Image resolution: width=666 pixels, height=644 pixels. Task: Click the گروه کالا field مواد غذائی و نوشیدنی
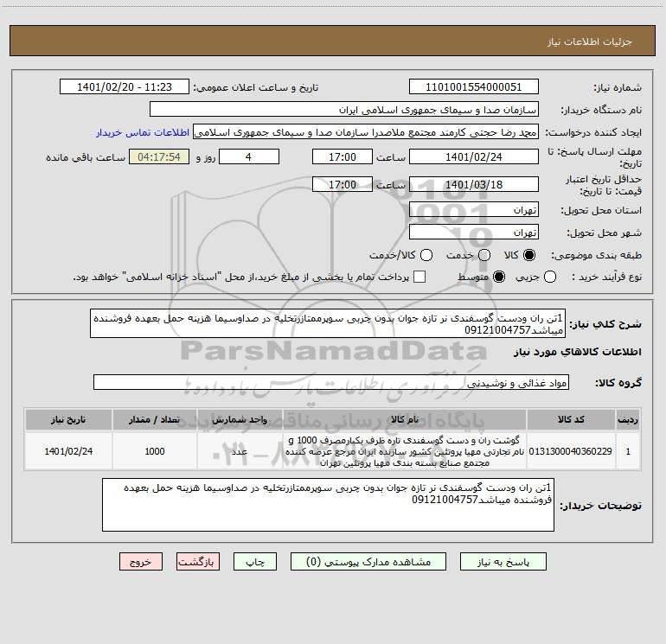(x=331, y=382)
